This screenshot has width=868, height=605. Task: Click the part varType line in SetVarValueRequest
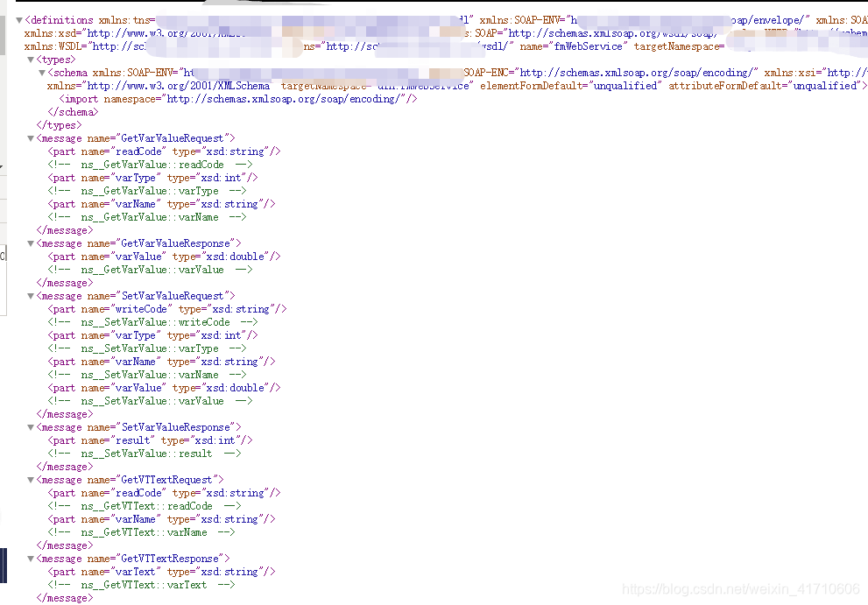point(152,335)
